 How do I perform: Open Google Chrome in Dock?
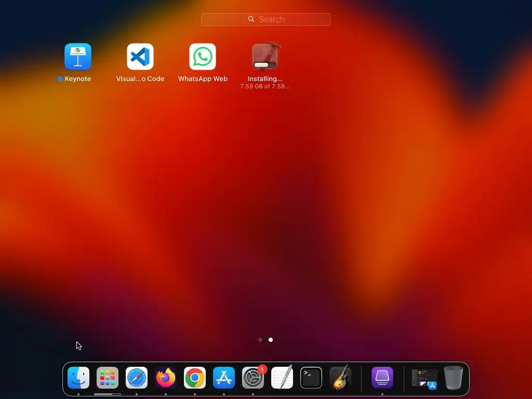click(195, 378)
